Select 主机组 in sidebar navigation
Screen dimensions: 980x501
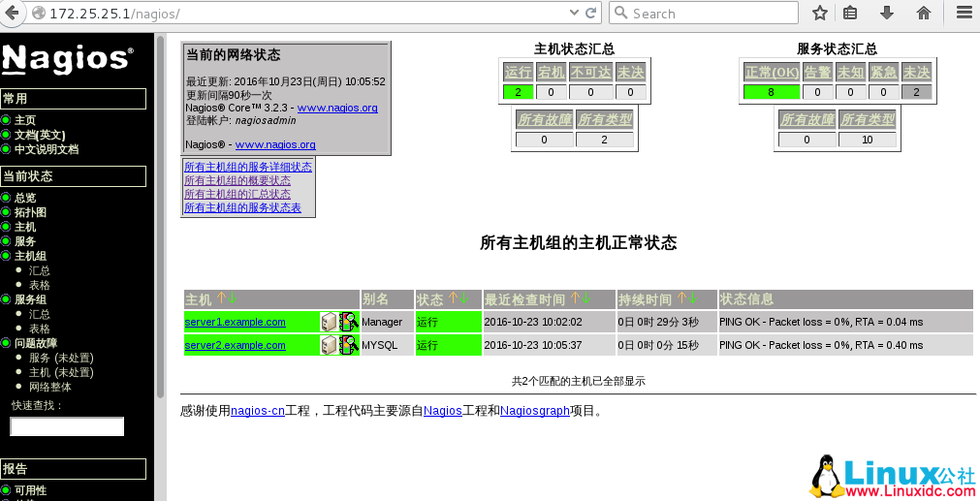tap(30, 256)
